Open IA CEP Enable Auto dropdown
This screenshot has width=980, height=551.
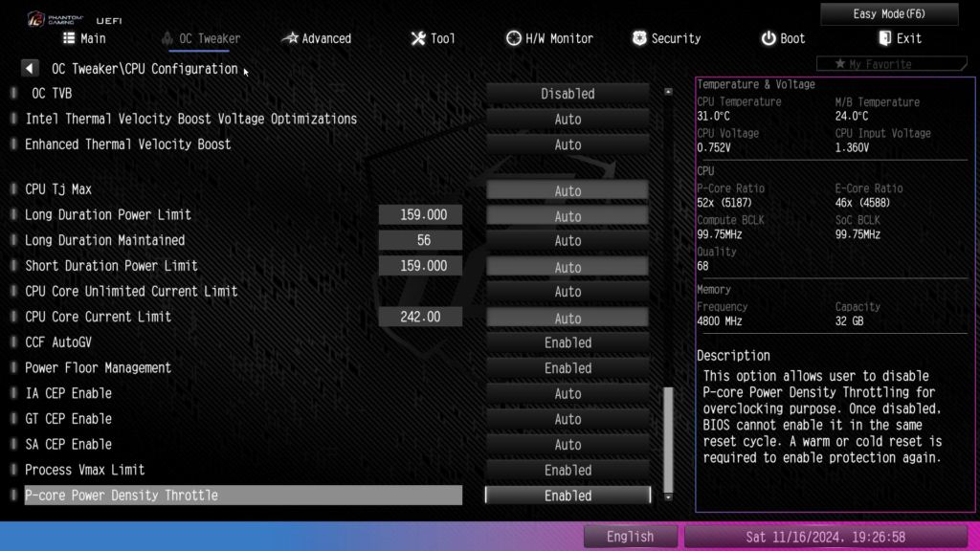(x=568, y=394)
